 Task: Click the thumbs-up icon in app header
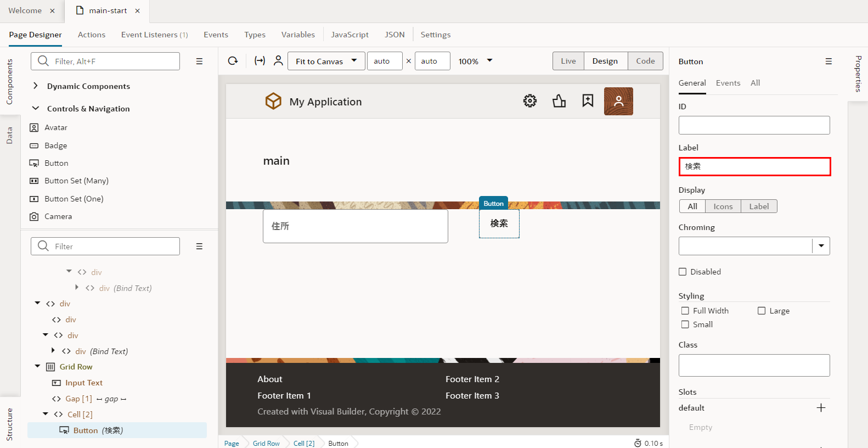(559, 101)
